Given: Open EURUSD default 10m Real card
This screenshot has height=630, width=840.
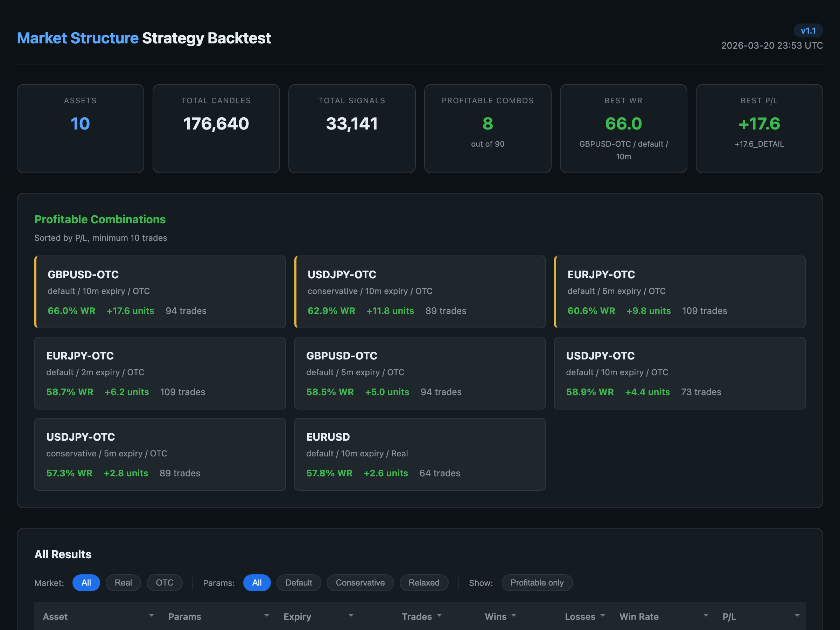Looking at the screenshot, I should click(420, 454).
